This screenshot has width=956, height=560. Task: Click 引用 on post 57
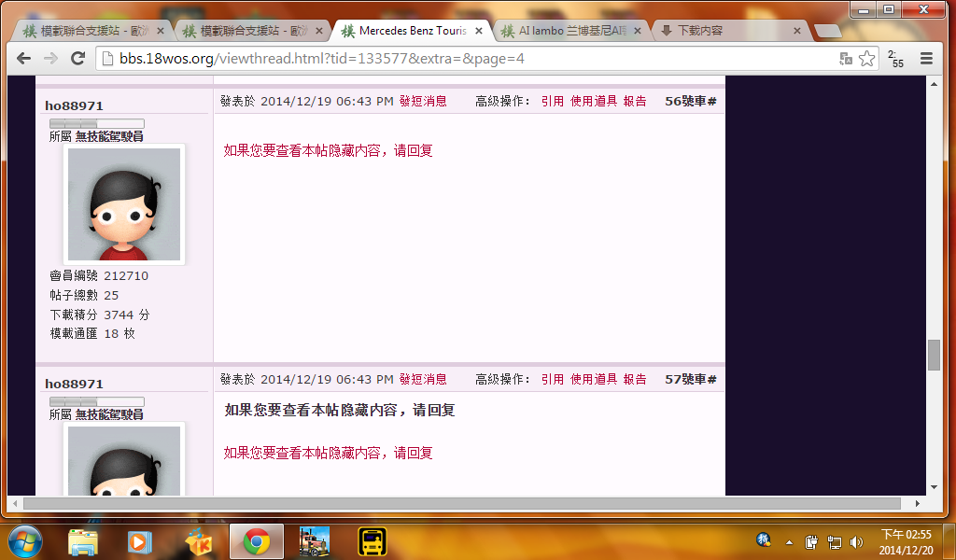click(553, 379)
